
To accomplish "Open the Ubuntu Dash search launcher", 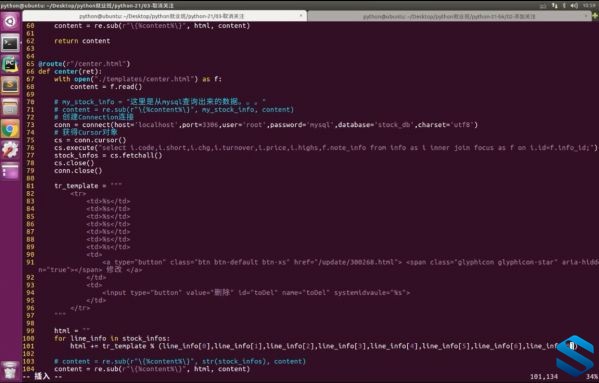I will click(10, 21).
